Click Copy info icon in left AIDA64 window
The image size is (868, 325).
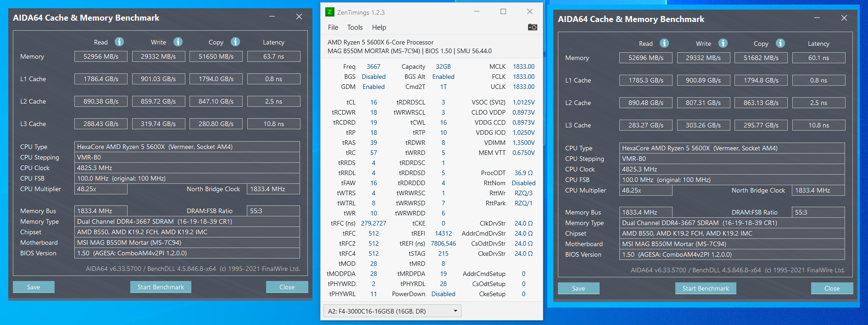[x=235, y=42]
